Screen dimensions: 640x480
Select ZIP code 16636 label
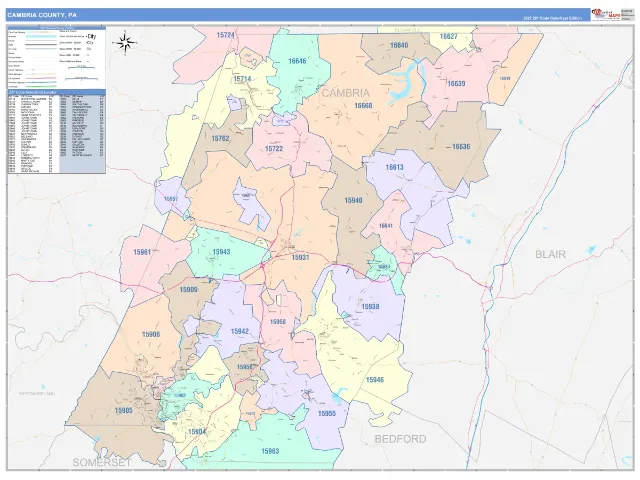click(461, 147)
